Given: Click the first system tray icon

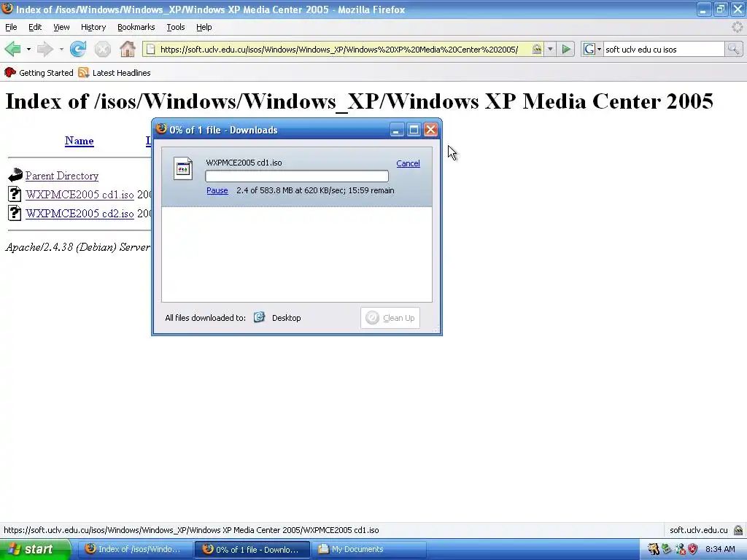Looking at the screenshot, I should tap(653, 549).
